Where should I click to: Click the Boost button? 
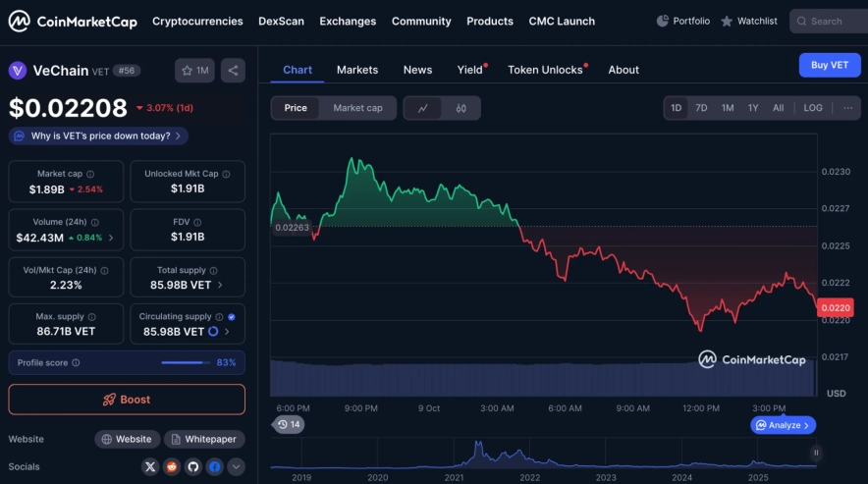click(127, 400)
